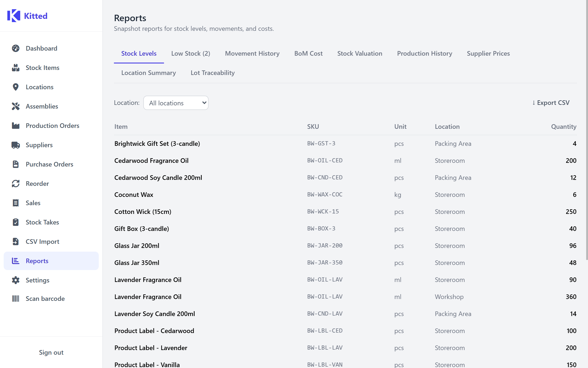
Task: Click the Quantity column header
Action: [x=564, y=126]
